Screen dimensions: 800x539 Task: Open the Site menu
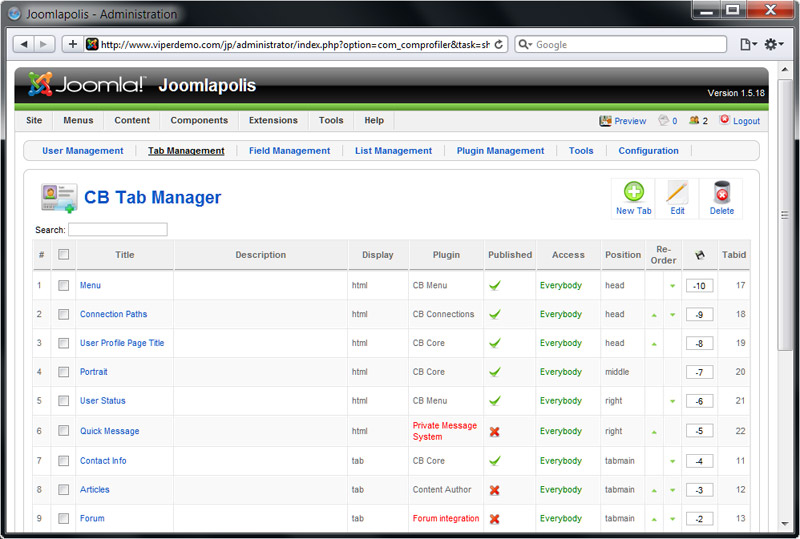[x=34, y=120]
